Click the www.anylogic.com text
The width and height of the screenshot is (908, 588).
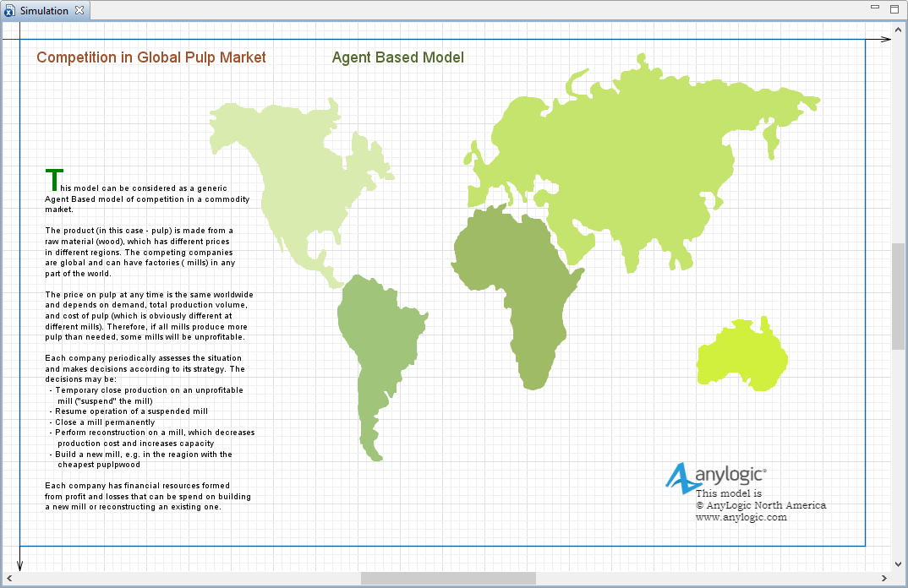click(741, 517)
